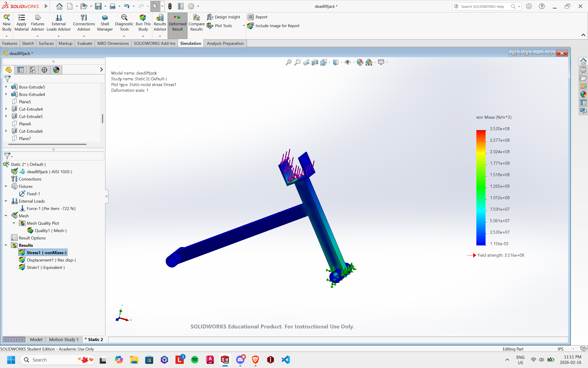The width and height of the screenshot is (588, 368).
Task: Collapse the Mesh folder
Action: pyautogui.click(x=6, y=216)
